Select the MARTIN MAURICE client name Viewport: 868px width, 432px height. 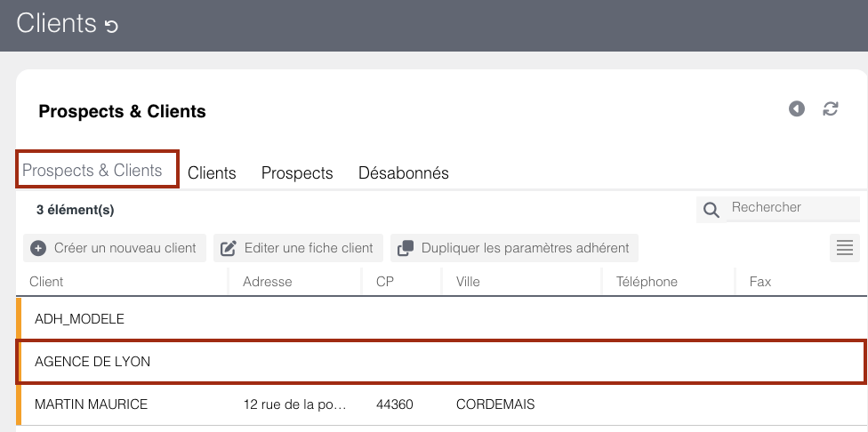92,404
